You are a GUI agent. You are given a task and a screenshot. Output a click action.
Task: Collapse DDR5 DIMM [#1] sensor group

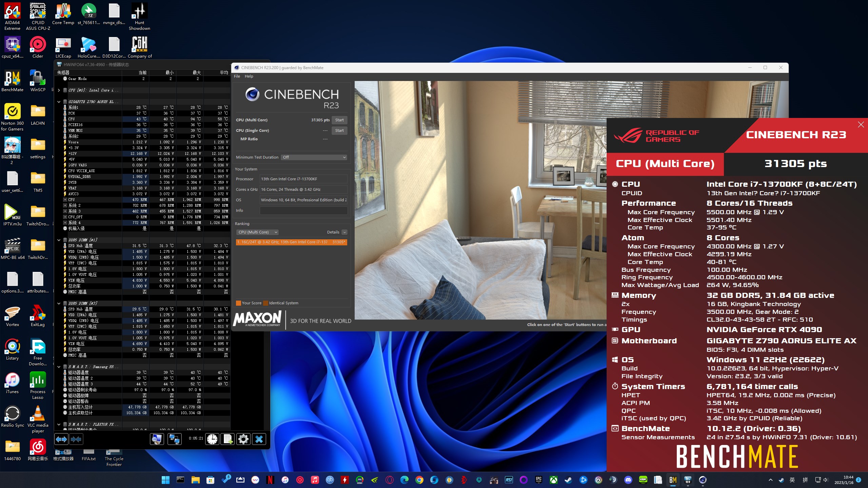(x=59, y=240)
